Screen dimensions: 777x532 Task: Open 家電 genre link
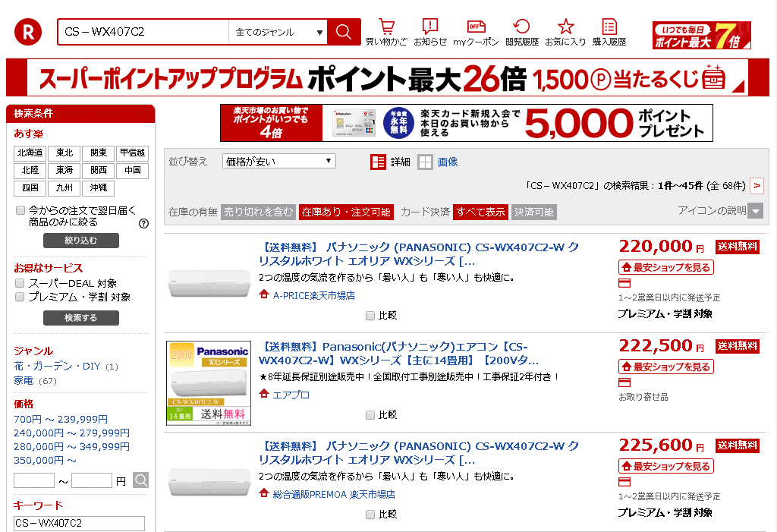pyautogui.click(x=24, y=381)
